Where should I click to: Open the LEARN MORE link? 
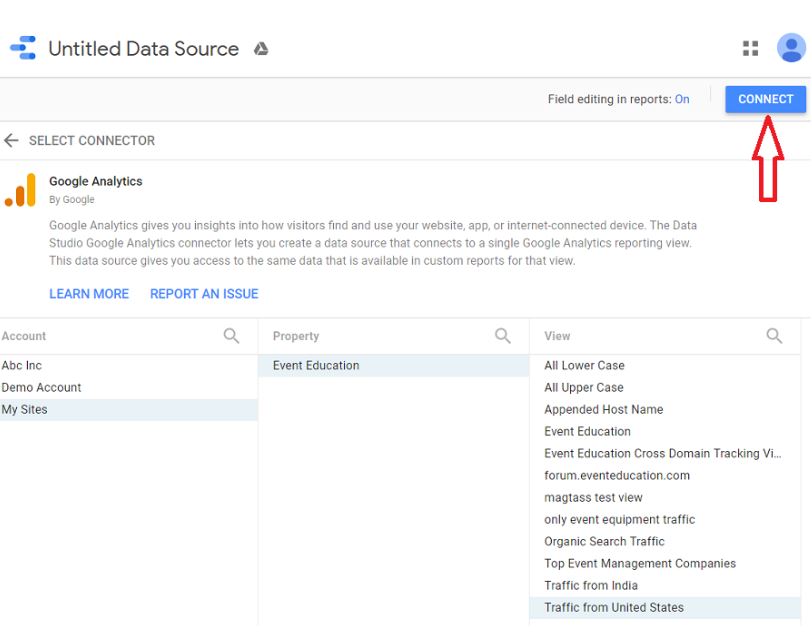89,294
